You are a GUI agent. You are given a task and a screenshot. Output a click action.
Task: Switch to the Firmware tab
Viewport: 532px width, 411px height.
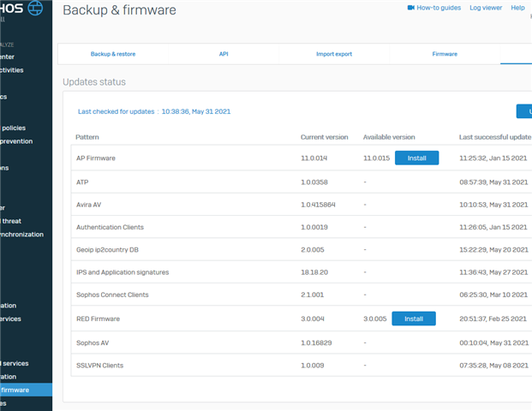pyautogui.click(x=445, y=54)
